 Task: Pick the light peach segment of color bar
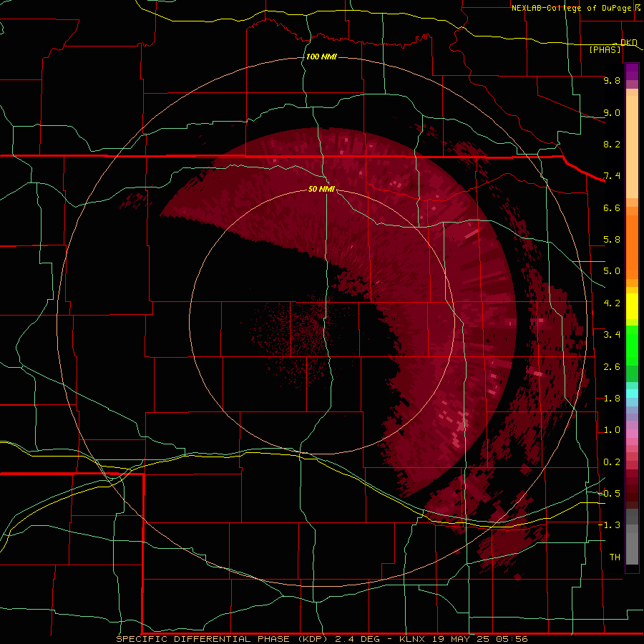(x=632, y=147)
